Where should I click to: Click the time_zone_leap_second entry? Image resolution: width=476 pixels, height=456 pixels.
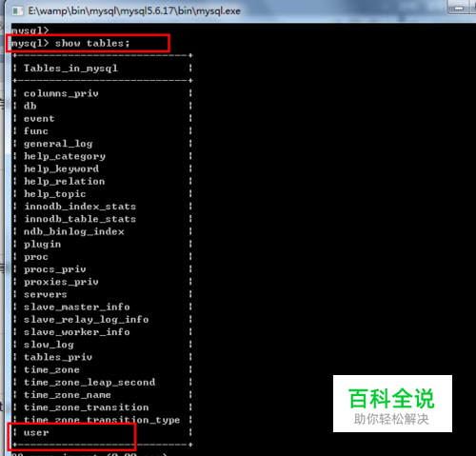pyautogui.click(x=89, y=383)
